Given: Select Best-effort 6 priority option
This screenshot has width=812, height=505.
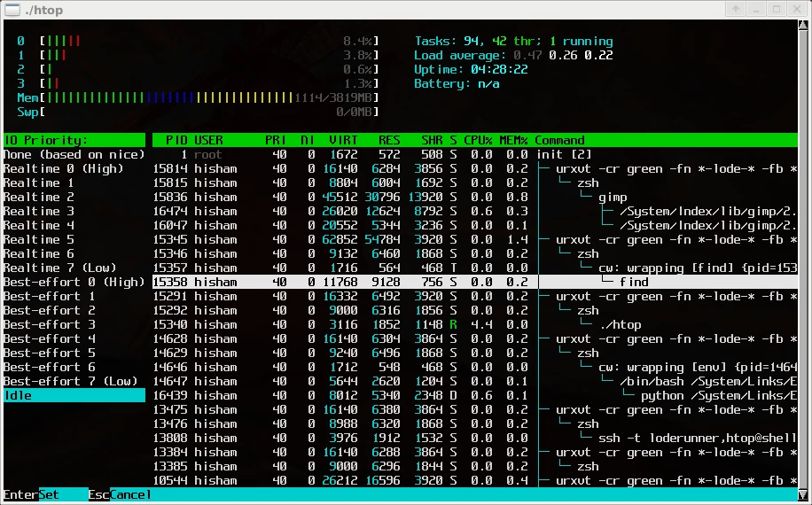Looking at the screenshot, I should tap(74, 367).
